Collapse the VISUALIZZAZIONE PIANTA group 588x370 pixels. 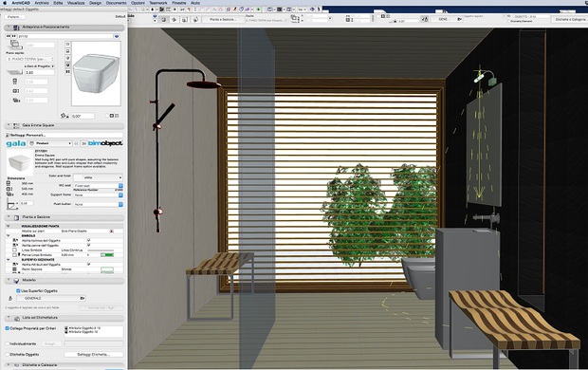coord(9,227)
